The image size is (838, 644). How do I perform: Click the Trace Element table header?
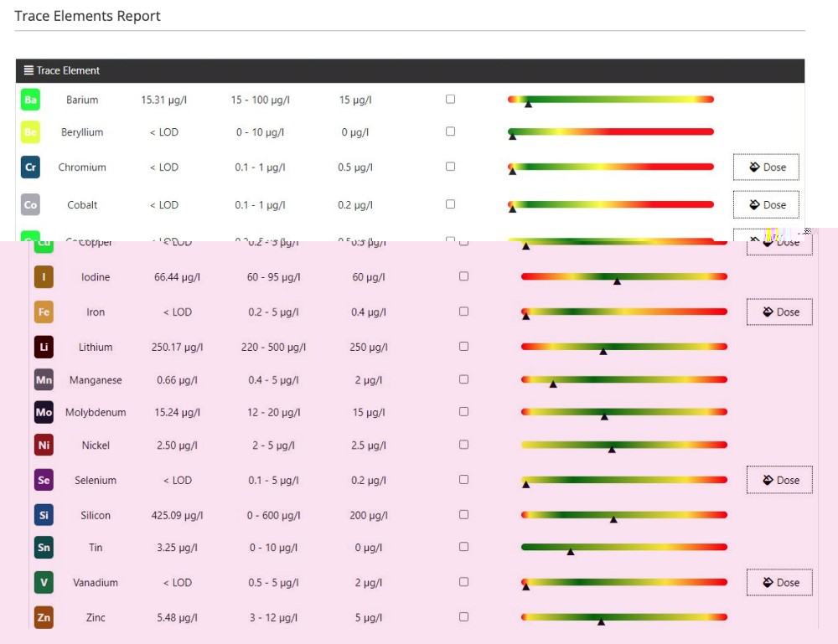pyautogui.click(x=410, y=71)
